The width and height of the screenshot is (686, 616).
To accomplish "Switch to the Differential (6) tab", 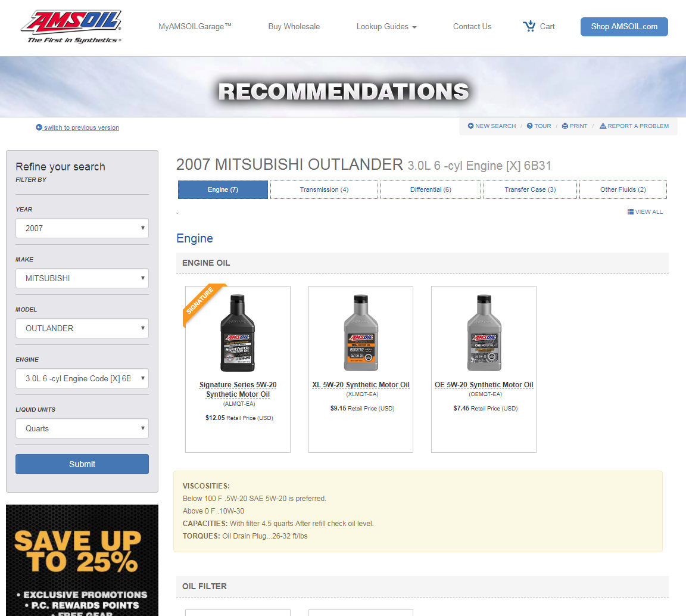I will point(431,189).
